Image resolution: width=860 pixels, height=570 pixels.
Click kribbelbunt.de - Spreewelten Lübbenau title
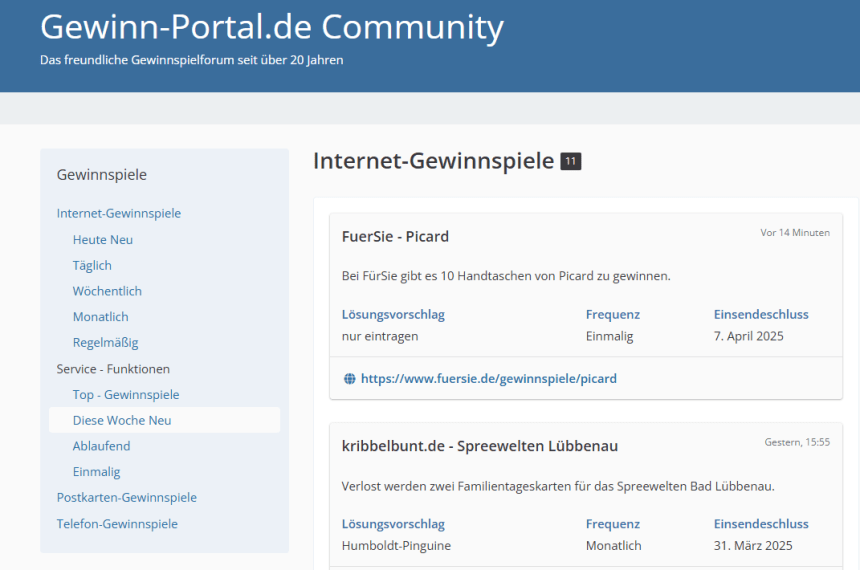click(479, 446)
